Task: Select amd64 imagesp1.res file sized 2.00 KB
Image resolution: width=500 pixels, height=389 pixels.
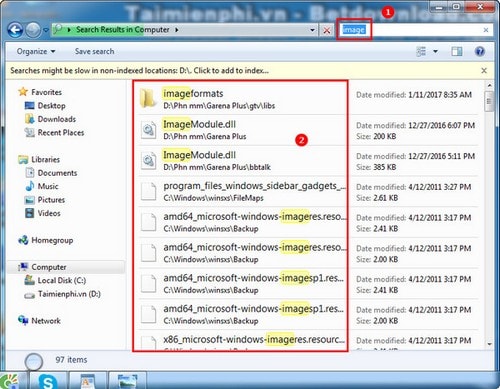Action: [x=242, y=314]
